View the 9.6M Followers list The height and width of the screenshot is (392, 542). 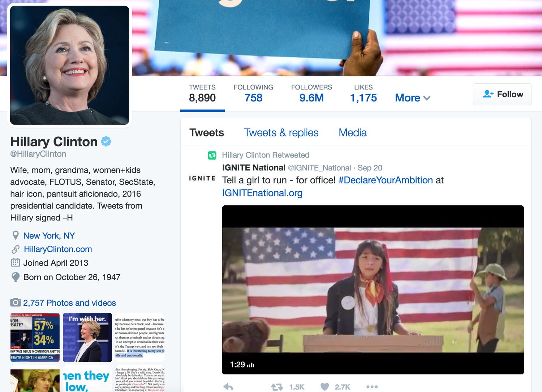click(311, 93)
